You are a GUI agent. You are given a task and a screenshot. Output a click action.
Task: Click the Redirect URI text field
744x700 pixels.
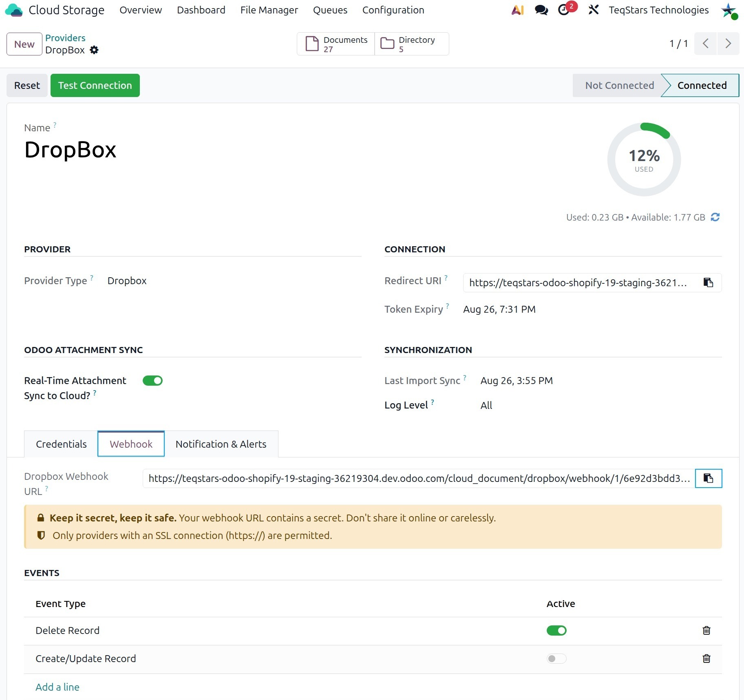(x=578, y=283)
